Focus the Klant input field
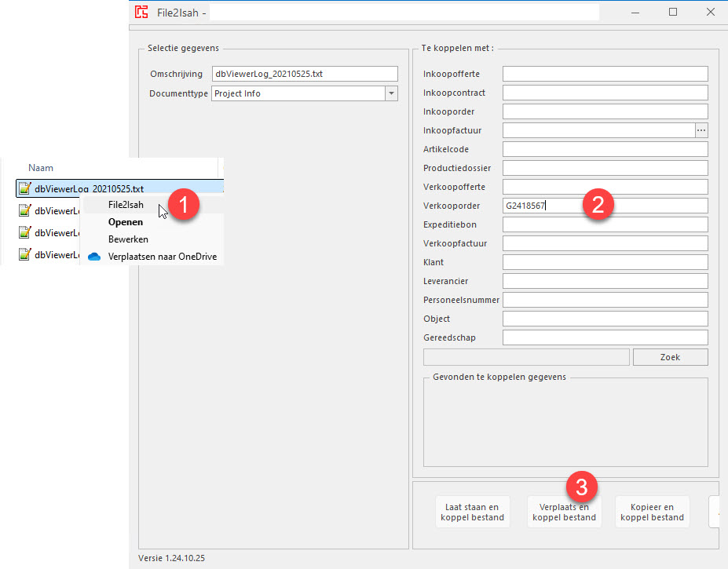 click(605, 262)
